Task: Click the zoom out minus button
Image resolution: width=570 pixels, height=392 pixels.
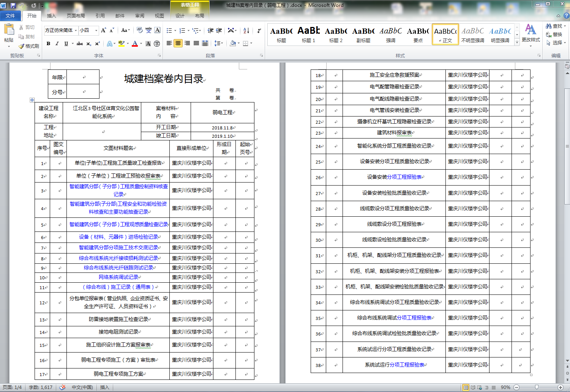Action: coord(516,387)
